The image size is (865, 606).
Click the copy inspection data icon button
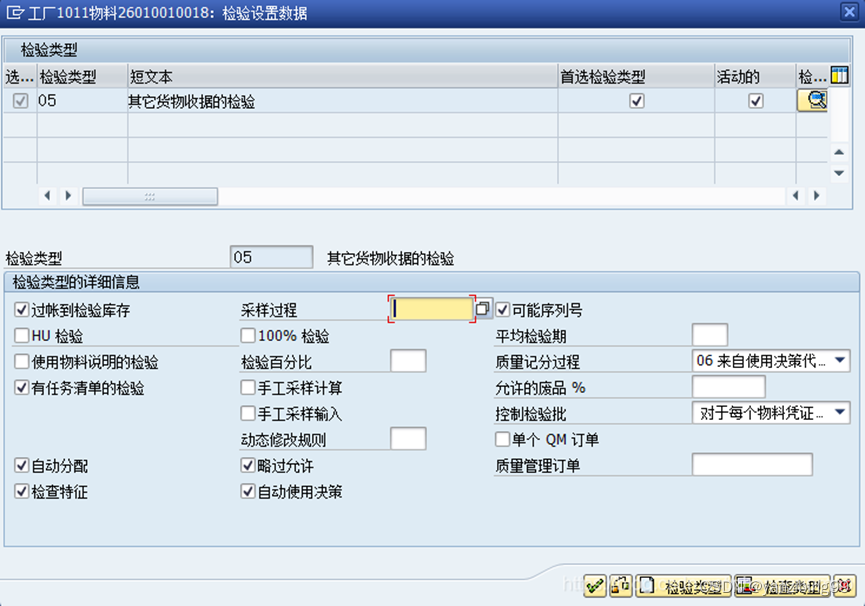click(x=621, y=586)
